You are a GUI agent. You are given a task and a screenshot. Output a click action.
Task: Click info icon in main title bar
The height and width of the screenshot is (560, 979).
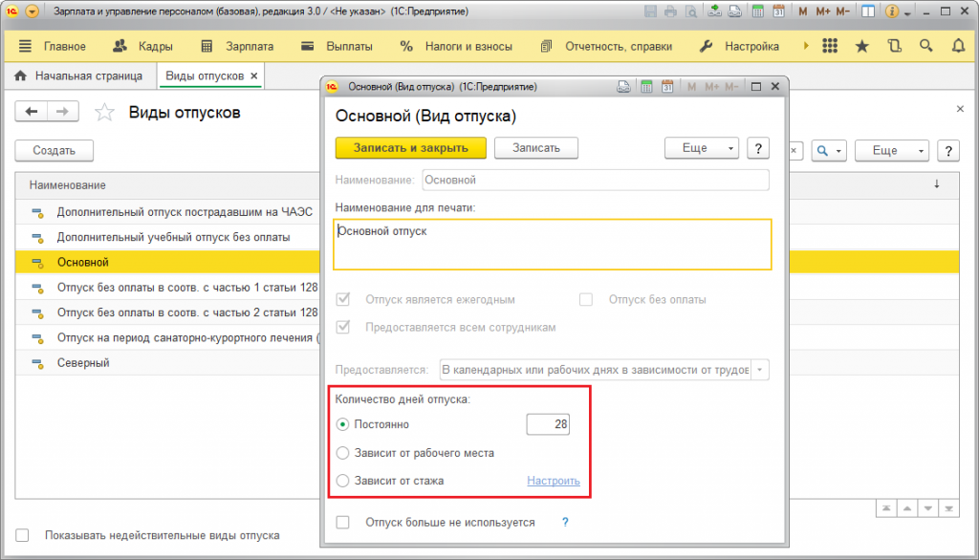click(892, 11)
